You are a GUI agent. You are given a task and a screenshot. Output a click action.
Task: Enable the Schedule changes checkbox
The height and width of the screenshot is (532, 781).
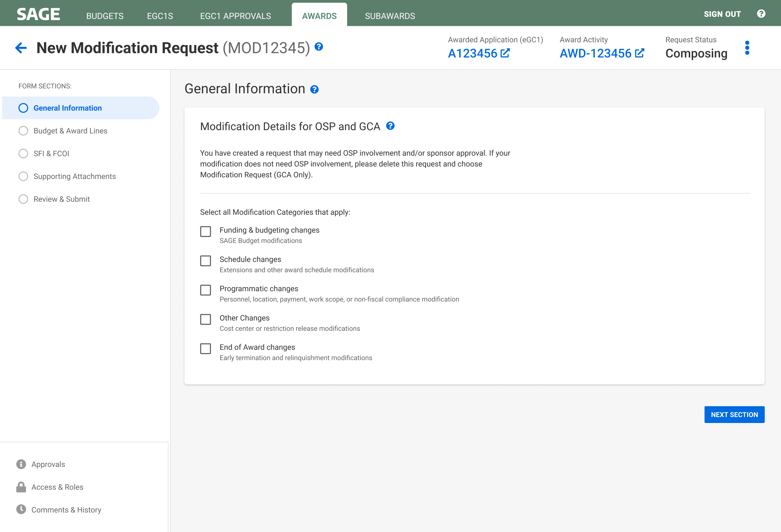[x=205, y=261]
